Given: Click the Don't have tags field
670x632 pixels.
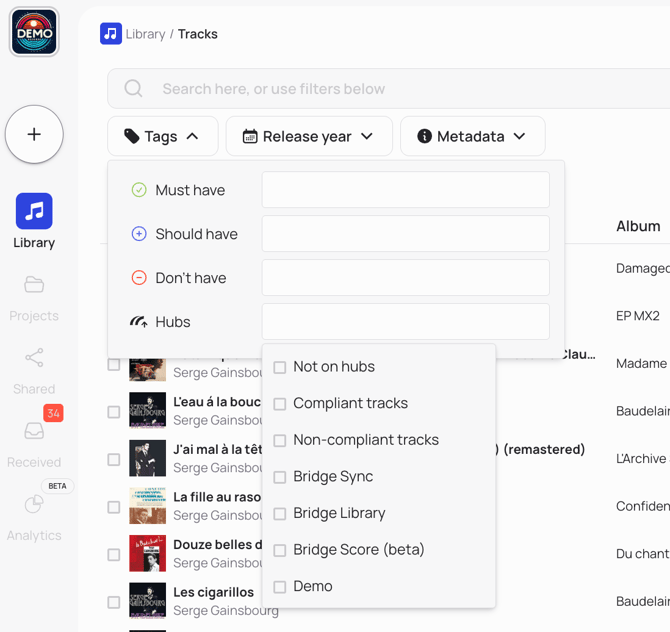Looking at the screenshot, I should pos(406,278).
